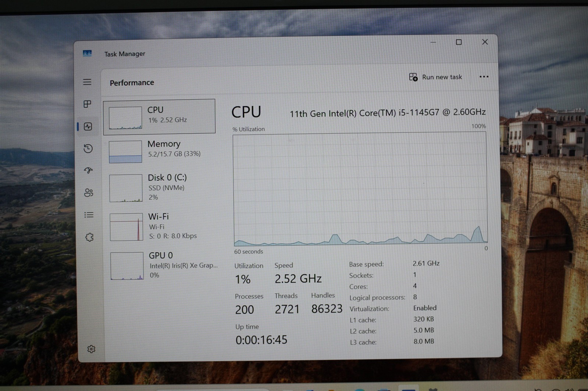Select the Performance page icon in sidebar
The height and width of the screenshot is (391, 588).
click(88, 127)
